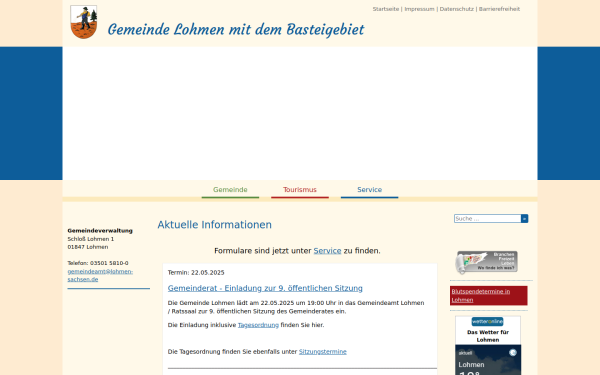This screenshot has height=375, width=600.
Task: Open Gemeinderat Einladung zur 9. öffentlichen Sitzung
Action: 265,288
